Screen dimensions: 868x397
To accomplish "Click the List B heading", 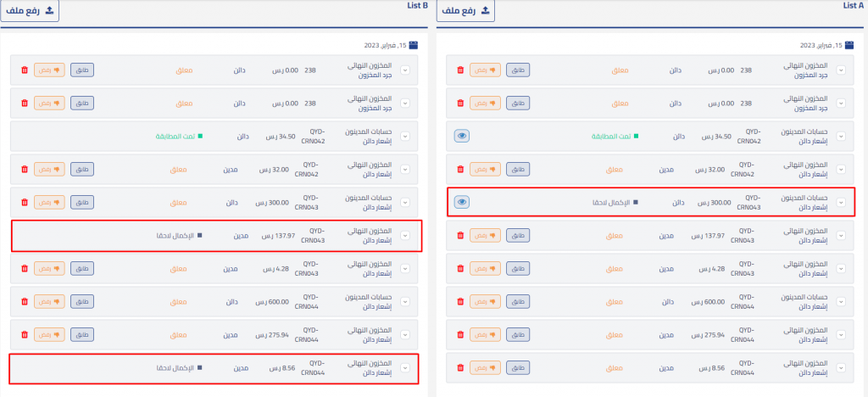I will (417, 6).
